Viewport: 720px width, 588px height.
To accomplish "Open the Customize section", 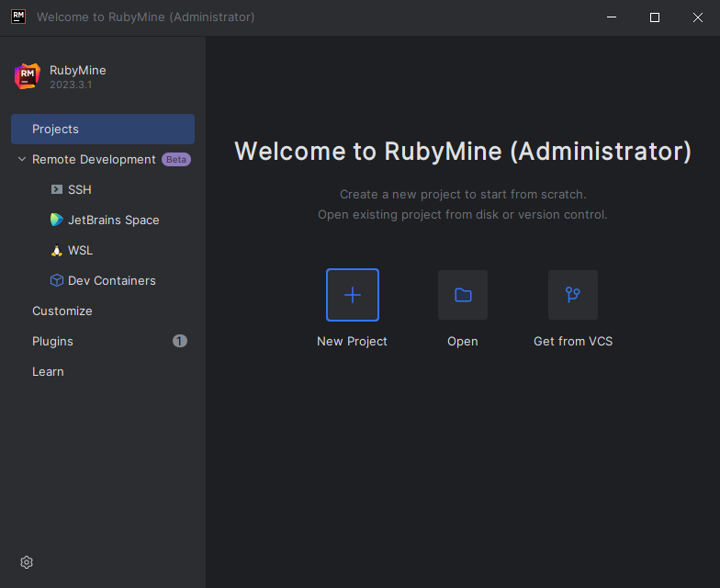I will [62, 311].
